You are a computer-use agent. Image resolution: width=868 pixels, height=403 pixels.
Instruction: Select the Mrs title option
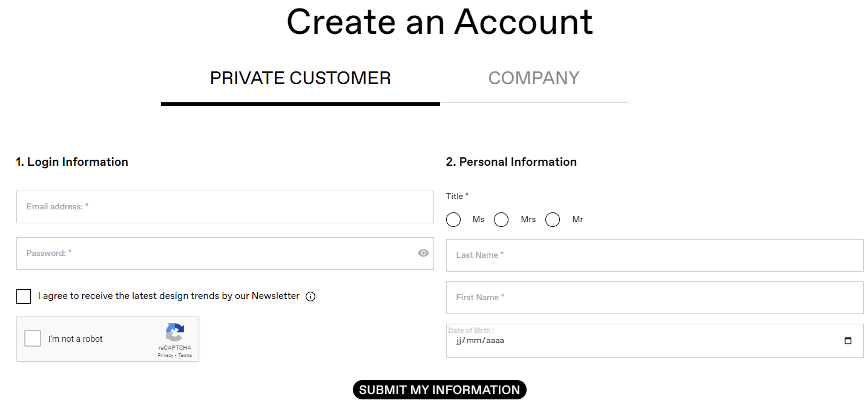tap(501, 220)
